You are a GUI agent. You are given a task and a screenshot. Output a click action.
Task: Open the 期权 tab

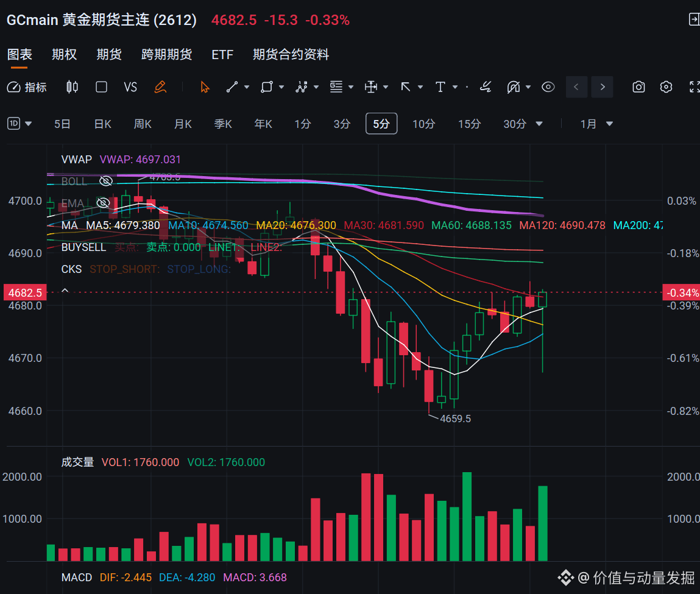[x=65, y=54]
